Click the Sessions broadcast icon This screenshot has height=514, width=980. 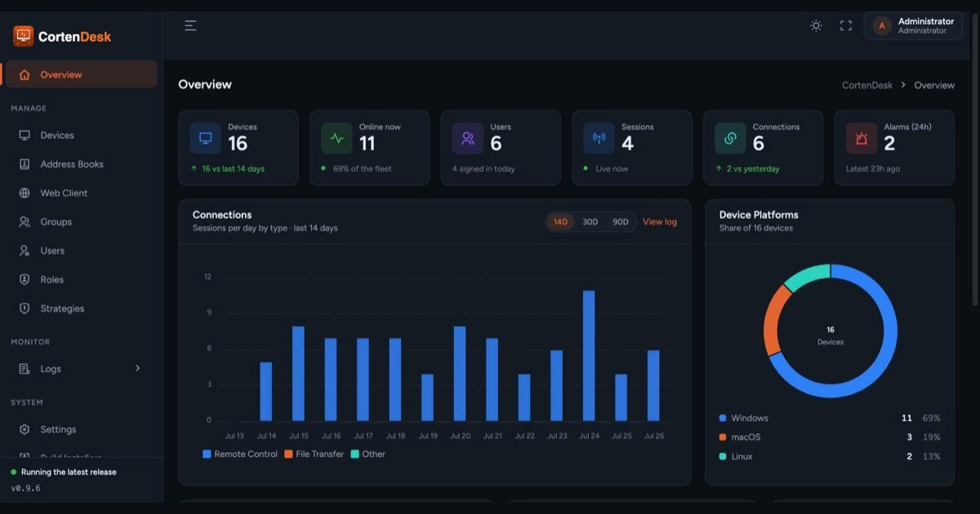599,139
